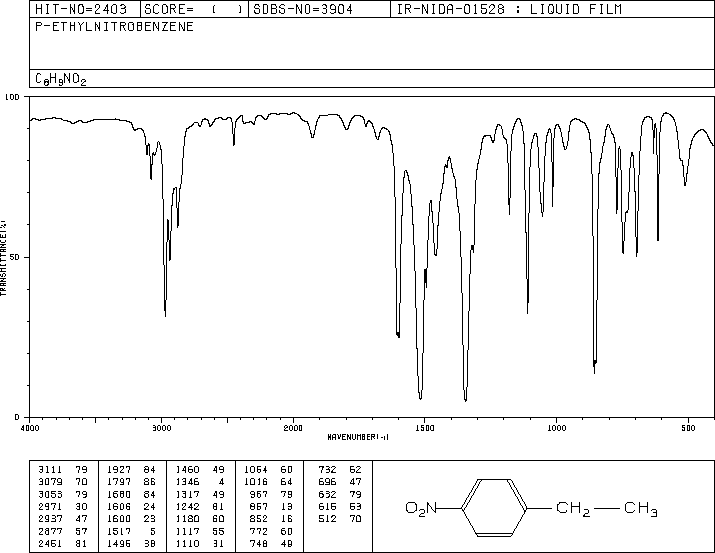Click peak table entry 2937
The width and height of the screenshot is (715, 553).
[50, 519]
